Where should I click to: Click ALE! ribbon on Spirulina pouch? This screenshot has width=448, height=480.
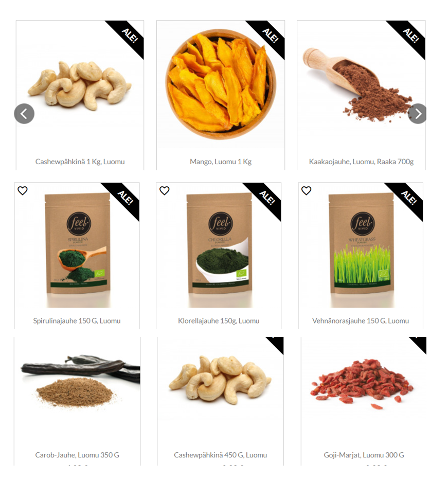[x=124, y=198]
